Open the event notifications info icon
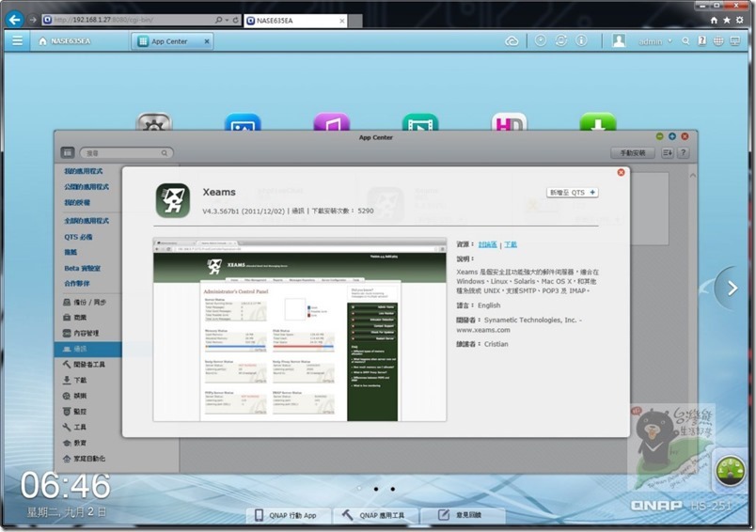This screenshot has height=532, width=756. point(581,41)
